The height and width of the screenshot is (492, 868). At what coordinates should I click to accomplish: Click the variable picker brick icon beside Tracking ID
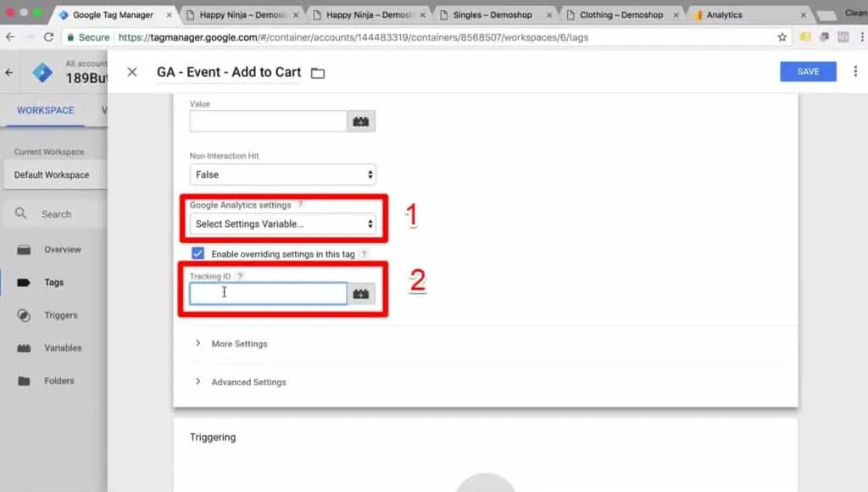[360, 291]
